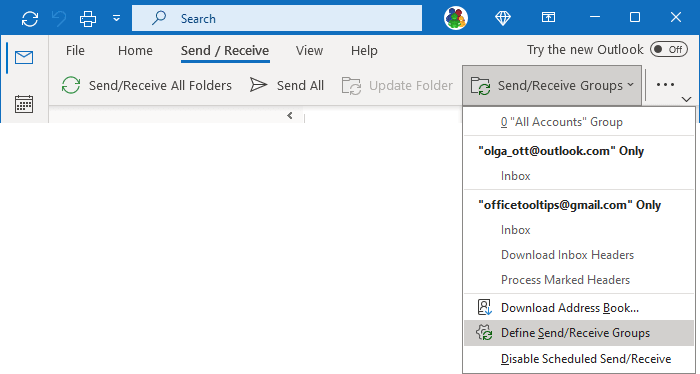
Task: Click the Search box
Action: 277,18
